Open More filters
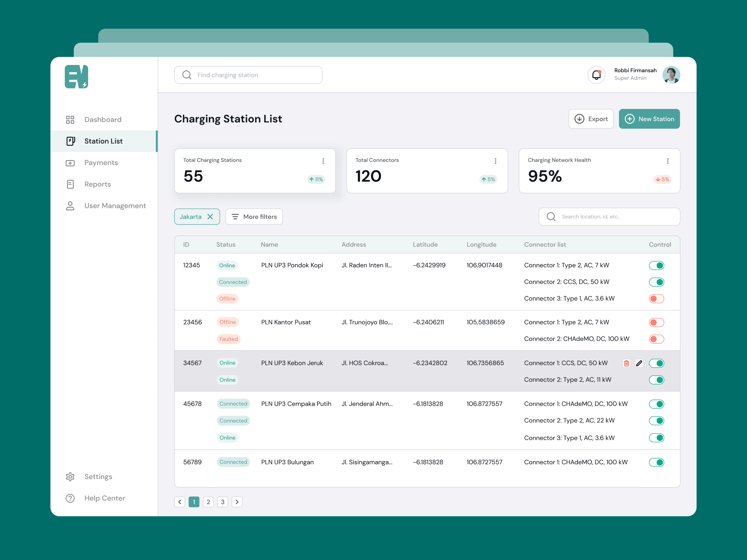747x560 pixels. point(254,217)
